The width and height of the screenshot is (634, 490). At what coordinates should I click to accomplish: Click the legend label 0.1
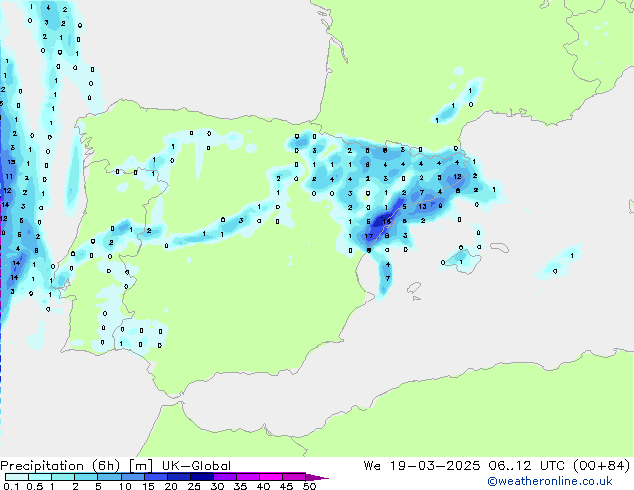click(x=11, y=486)
